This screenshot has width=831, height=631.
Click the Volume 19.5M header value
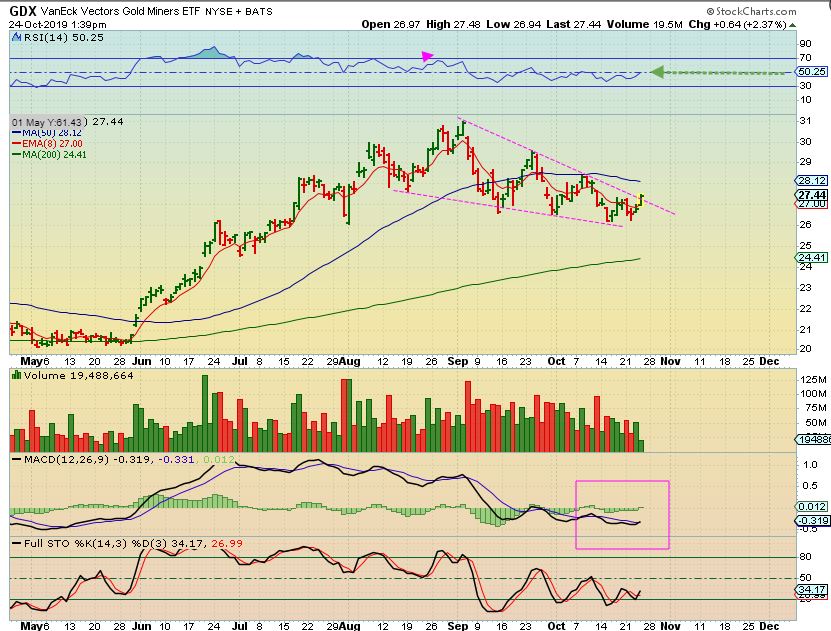click(x=644, y=24)
